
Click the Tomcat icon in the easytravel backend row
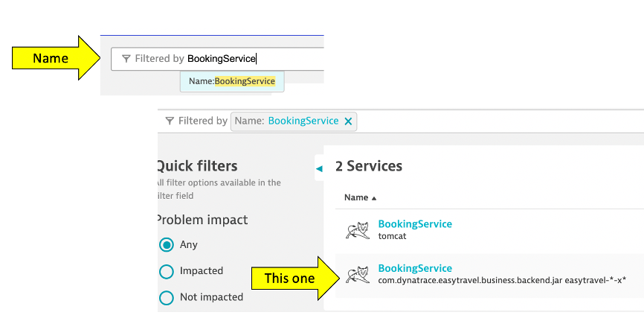click(358, 274)
